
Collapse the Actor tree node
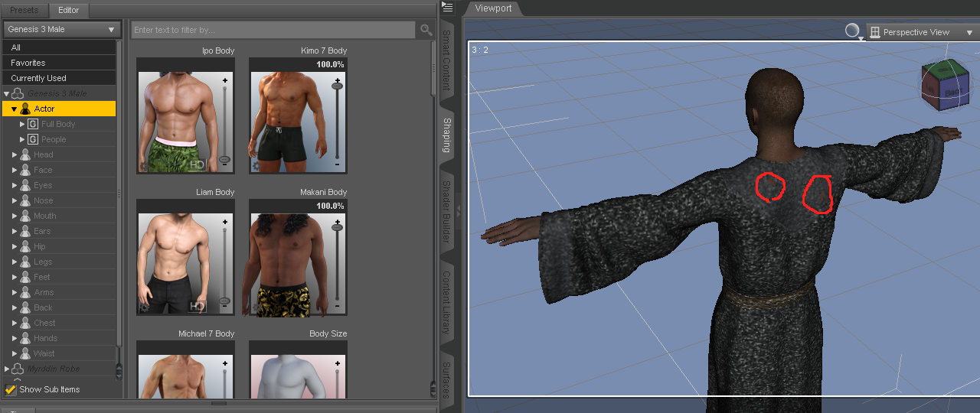pos(14,109)
